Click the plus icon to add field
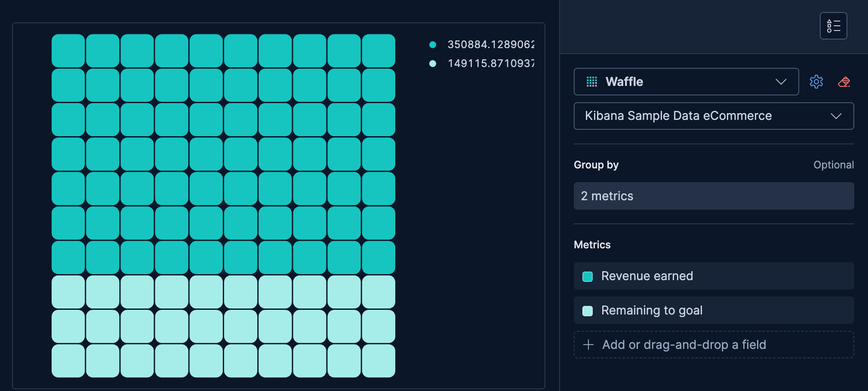Image resolution: width=868 pixels, height=391 pixels. (588, 345)
